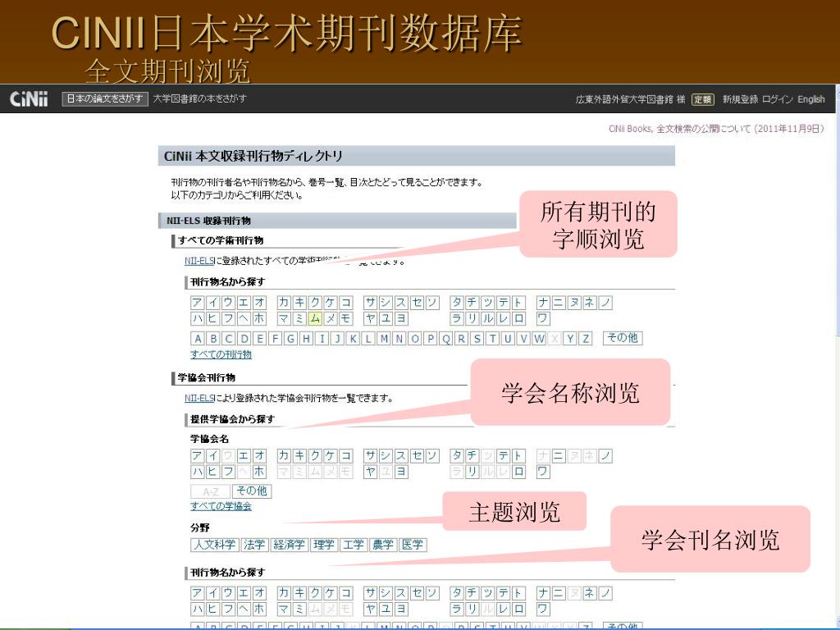Filter by 工学 field

coord(354,545)
